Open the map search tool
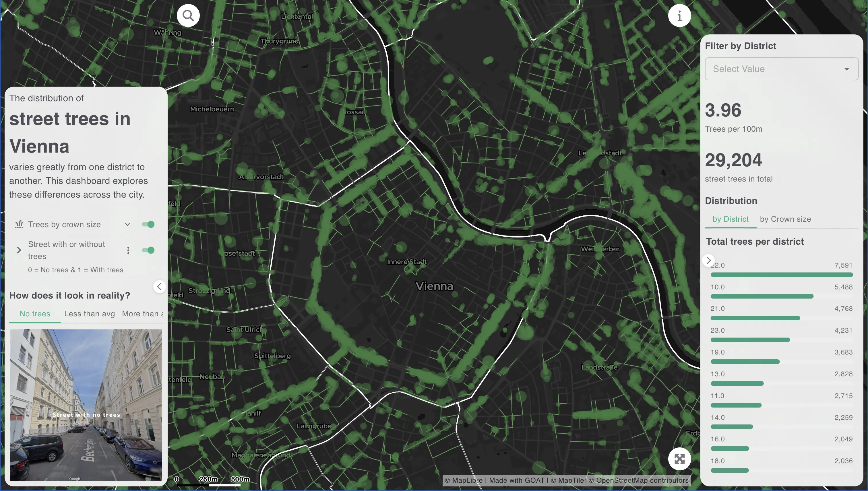Viewport: 868px width, 491px height. (188, 15)
